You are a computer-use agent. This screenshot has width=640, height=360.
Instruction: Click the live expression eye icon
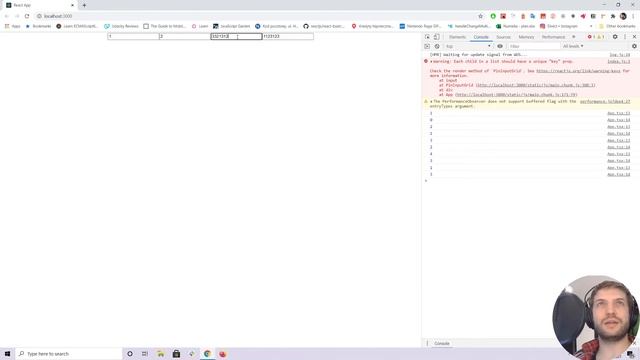click(x=500, y=46)
